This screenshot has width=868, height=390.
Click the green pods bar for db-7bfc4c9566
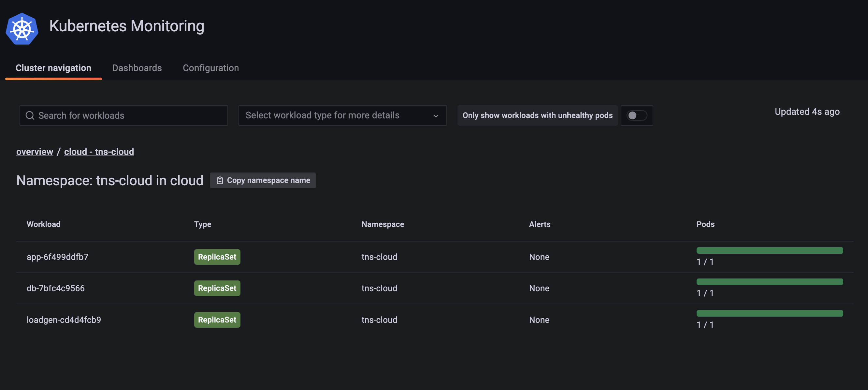point(769,281)
